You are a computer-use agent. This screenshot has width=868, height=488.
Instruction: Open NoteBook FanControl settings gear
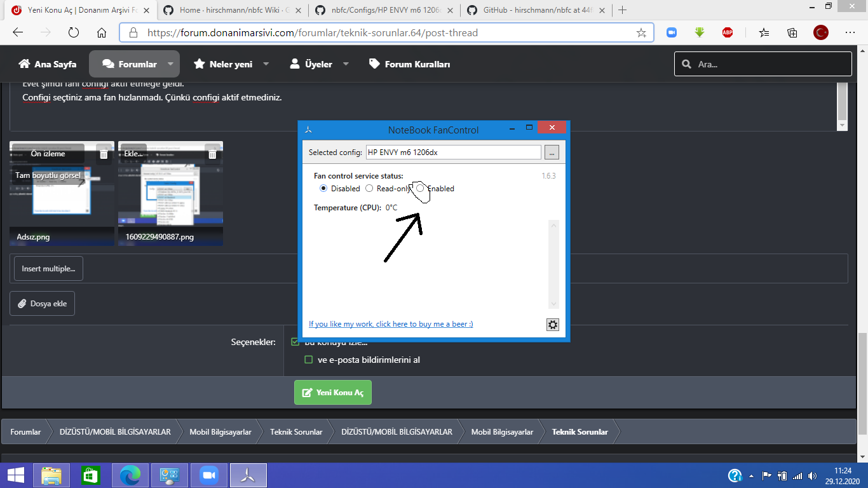point(553,325)
